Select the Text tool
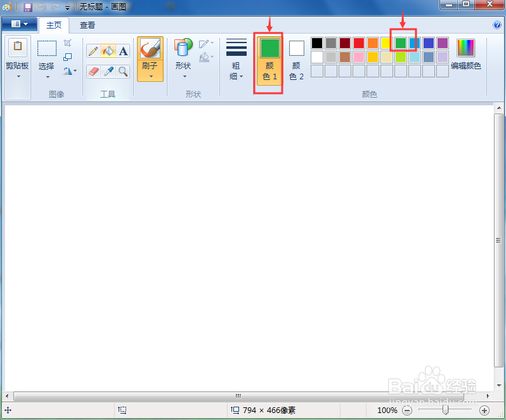The image size is (506, 420). [123, 51]
